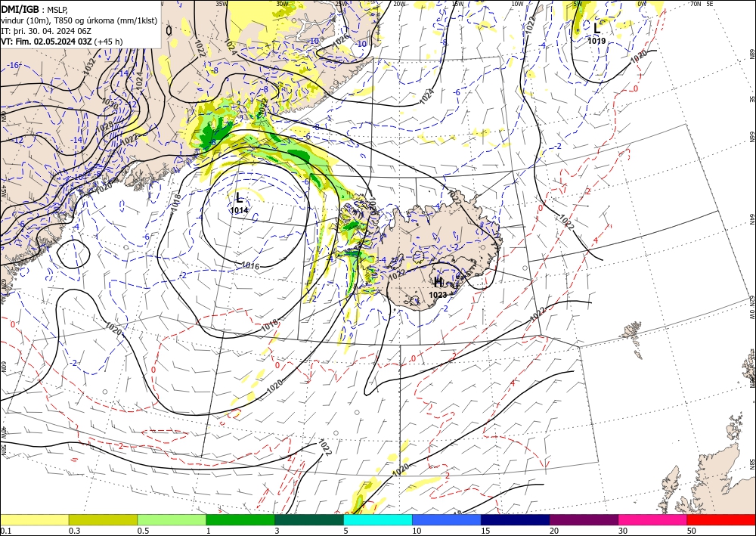
Task: Click the olive 0.3–0.5 legend swatch
Action: [103, 519]
